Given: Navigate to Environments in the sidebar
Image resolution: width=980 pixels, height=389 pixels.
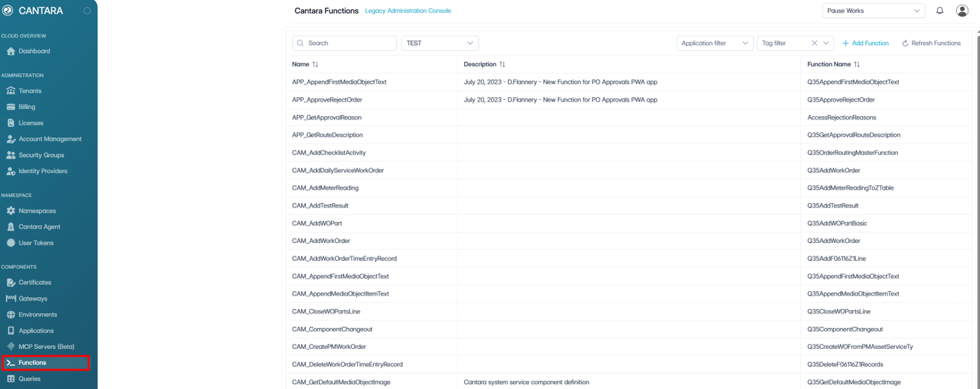Looking at the screenshot, I should point(38,314).
